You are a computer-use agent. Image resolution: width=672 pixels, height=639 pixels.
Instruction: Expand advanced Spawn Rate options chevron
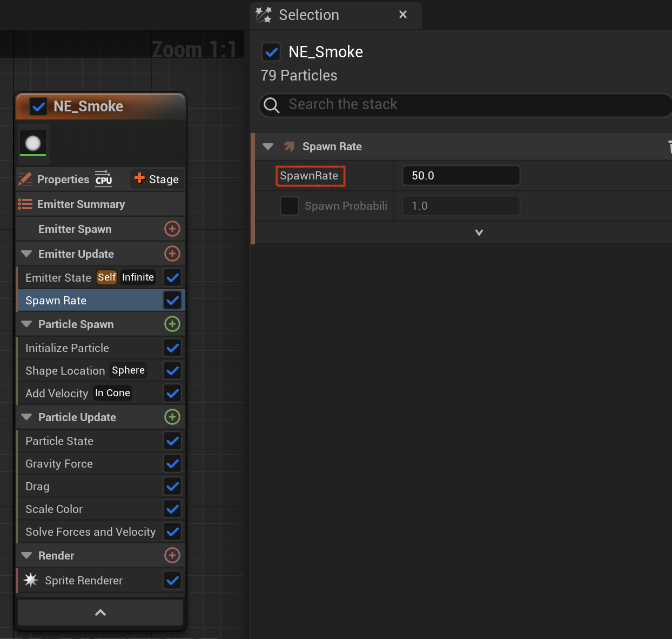479,232
